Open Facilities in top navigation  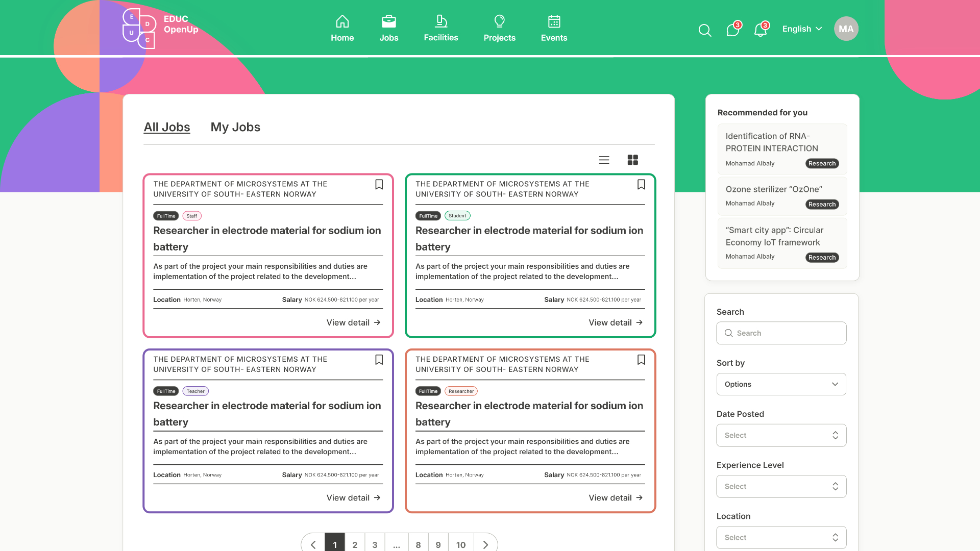coord(440,29)
